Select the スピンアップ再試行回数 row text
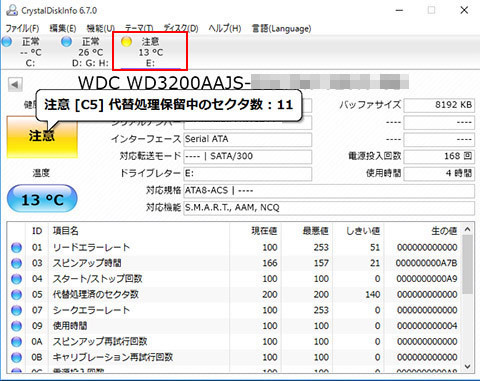 click(x=100, y=341)
